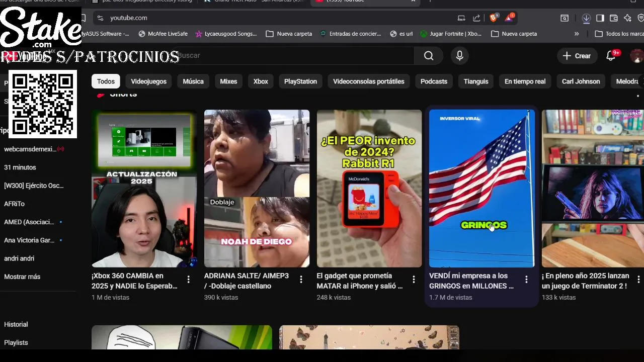The width and height of the screenshot is (644, 362).
Task: Select the Todos filter chip
Action: (106, 81)
